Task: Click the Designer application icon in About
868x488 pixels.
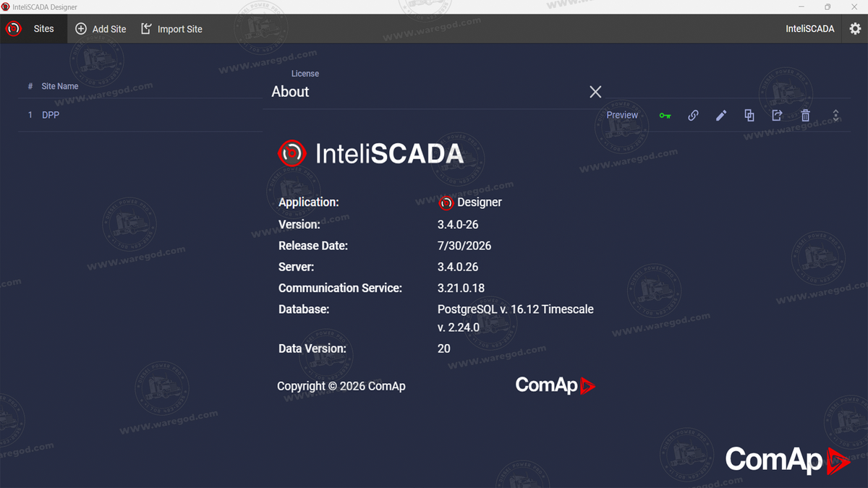Action: tap(446, 203)
